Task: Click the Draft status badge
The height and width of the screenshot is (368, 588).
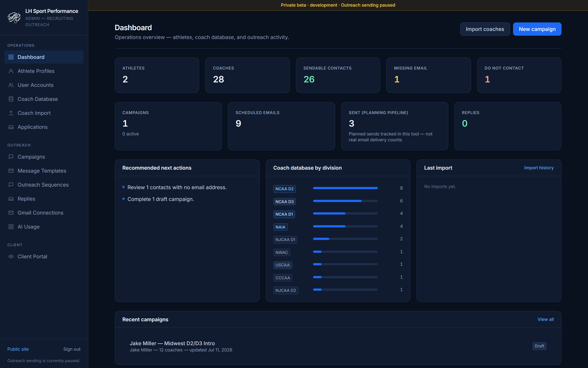Action: click(x=539, y=346)
